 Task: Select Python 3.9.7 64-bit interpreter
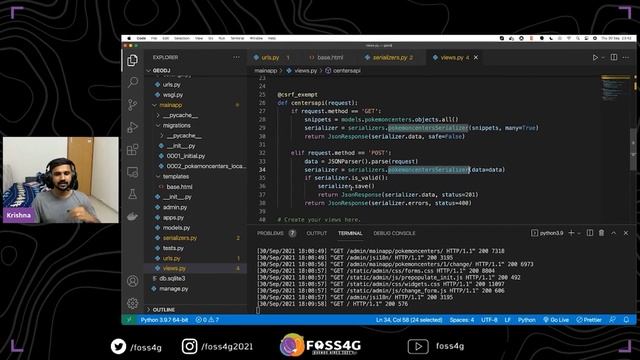(164, 320)
